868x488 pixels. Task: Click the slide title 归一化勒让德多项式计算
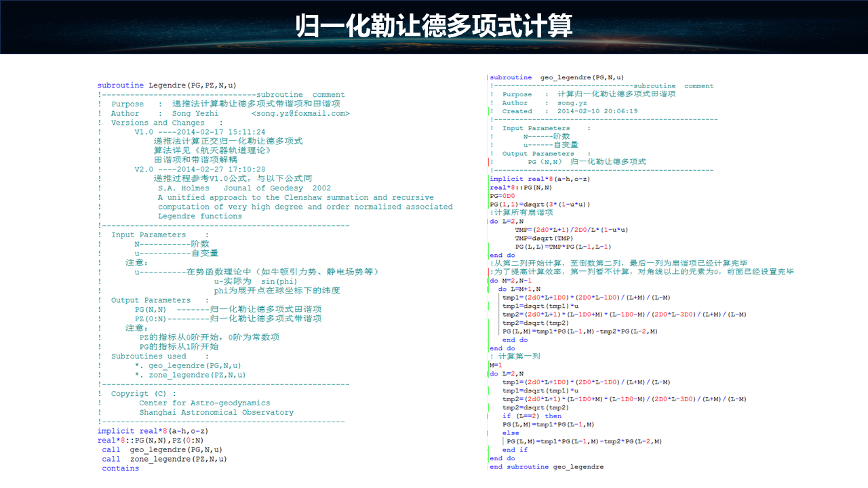click(x=434, y=26)
